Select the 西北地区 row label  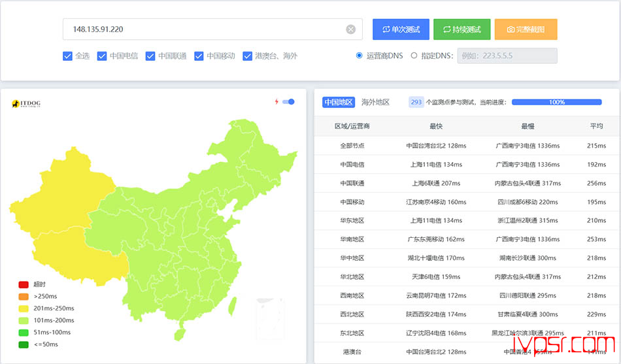tap(352, 314)
